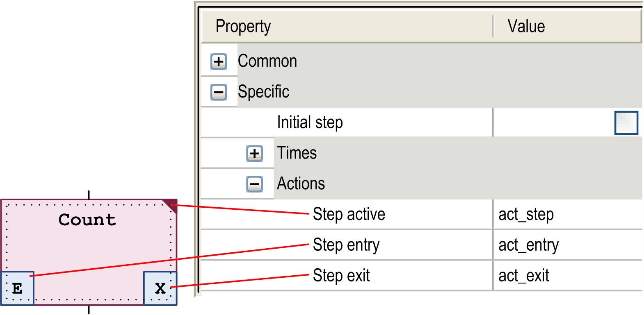Enable the Initial step checkbox
The width and height of the screenshot is (644, 315).
pos(626,122)
